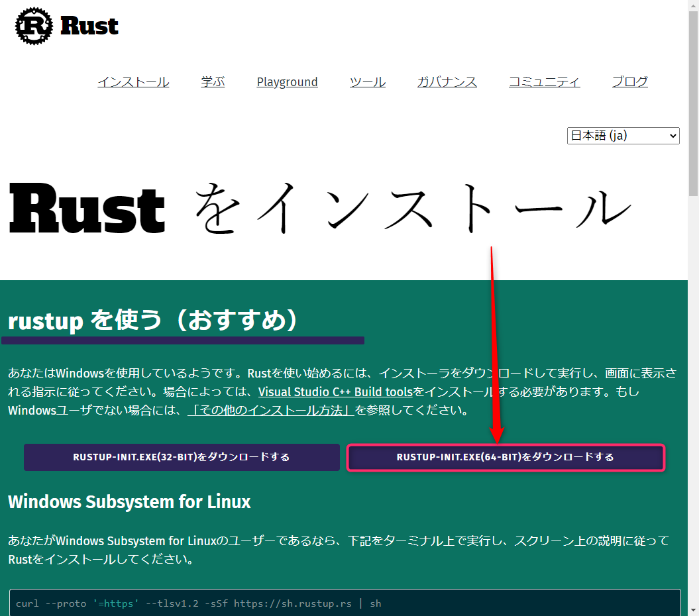This screenshot has width=699, height=616.
Task: Open the ツール navigation link
Action: click(367, 82)
